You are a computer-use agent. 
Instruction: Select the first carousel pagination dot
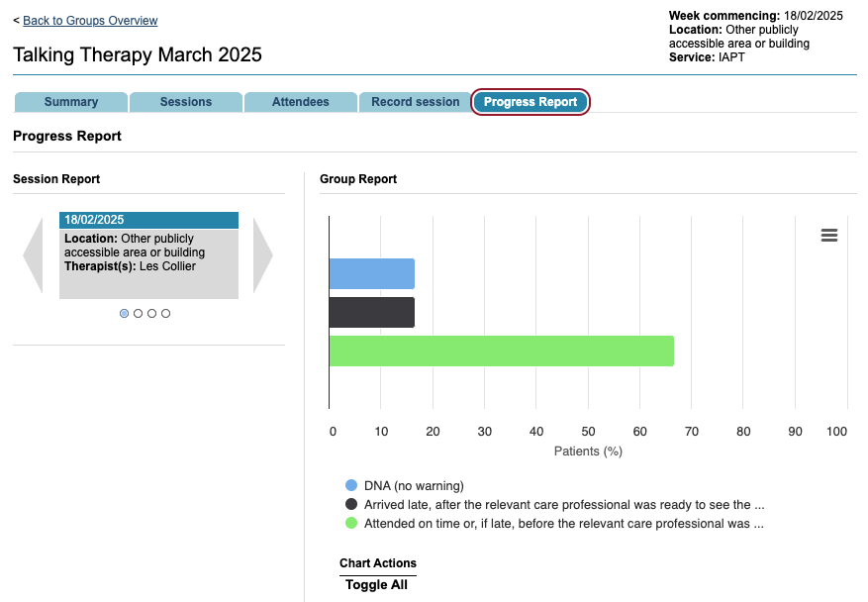click(124, 313)
